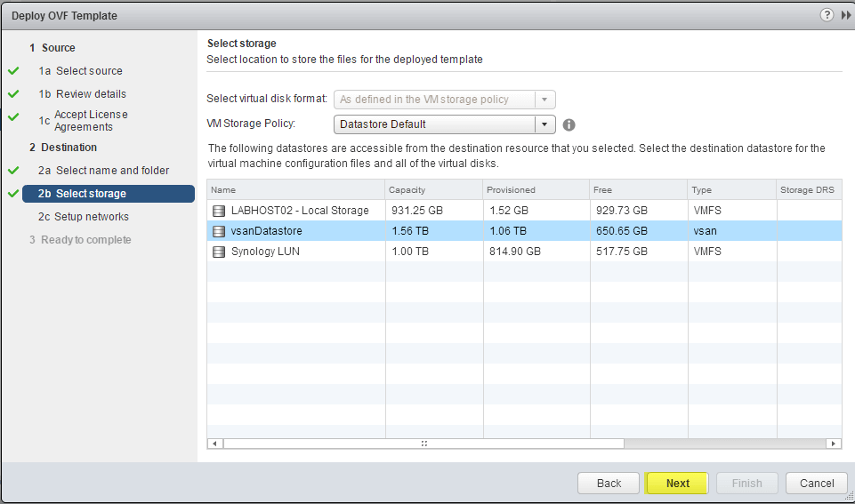855x504 pixels.
Task: Click green checkmark next to Accept License Agreements
Action: point(13,116)
